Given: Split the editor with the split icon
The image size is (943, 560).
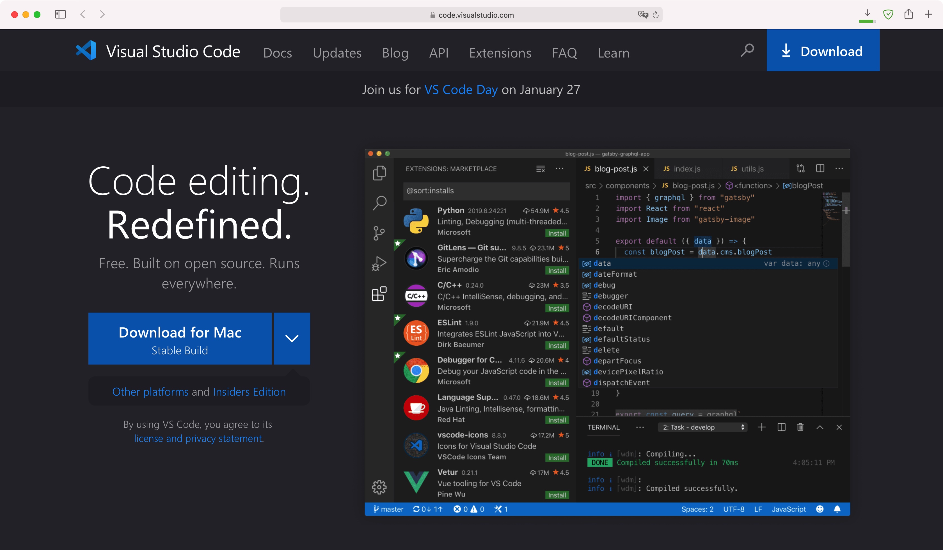Looking at the screenshot, I should [x=820, y=168].
